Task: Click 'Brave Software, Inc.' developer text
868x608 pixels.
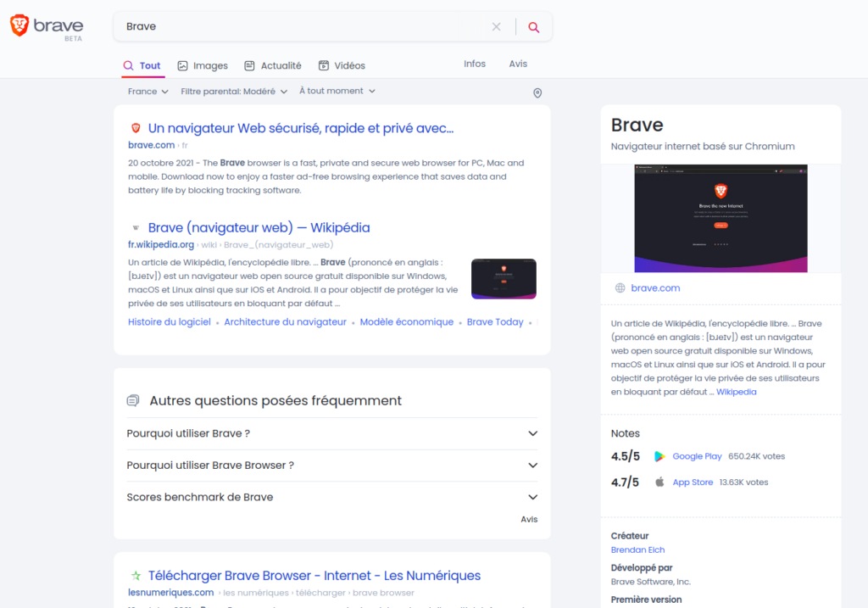Action: [x=650, y=582]
